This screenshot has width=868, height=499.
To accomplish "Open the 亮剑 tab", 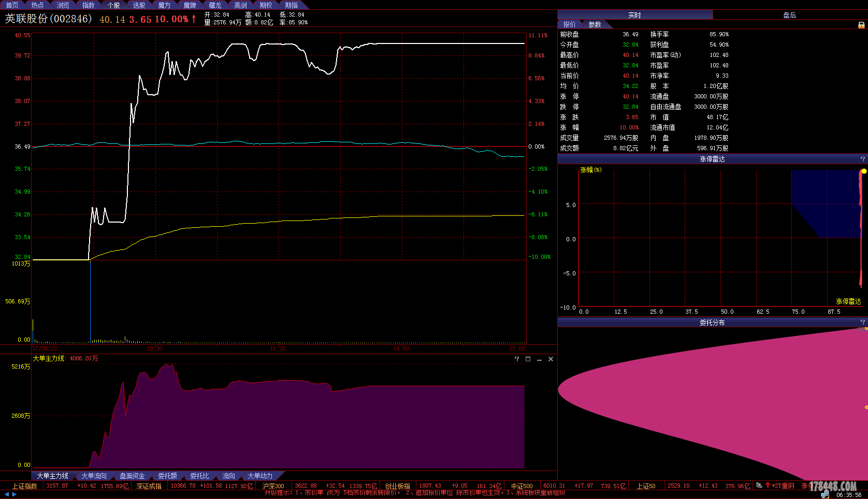I will click(x=240, y=5).
